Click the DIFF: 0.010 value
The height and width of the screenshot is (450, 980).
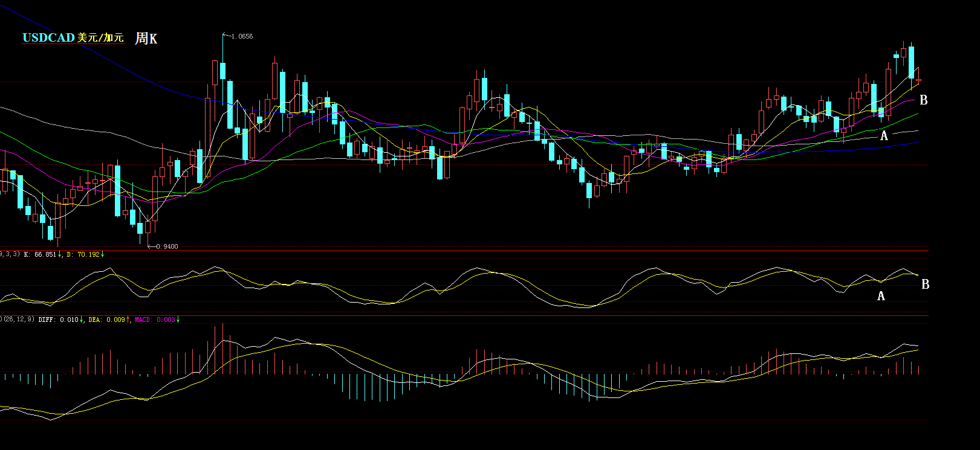pos(60,320)
